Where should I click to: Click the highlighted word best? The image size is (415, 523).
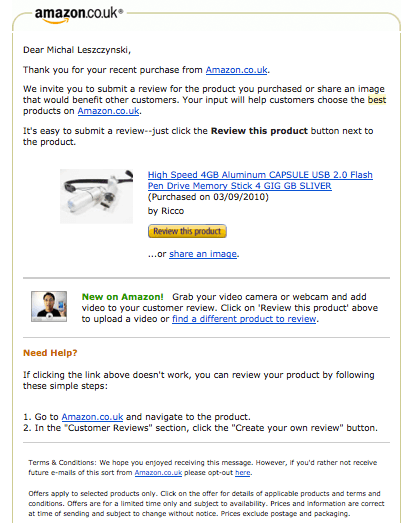tap(377, 100)
